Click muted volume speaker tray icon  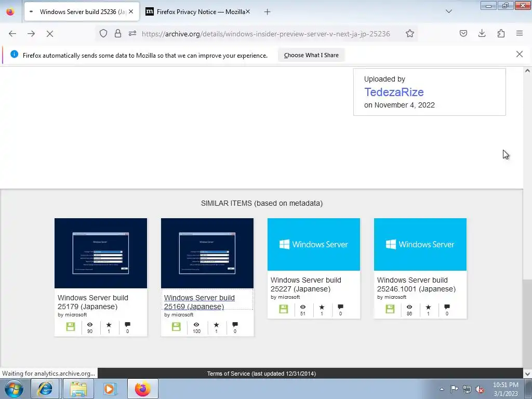click(480, 389)
